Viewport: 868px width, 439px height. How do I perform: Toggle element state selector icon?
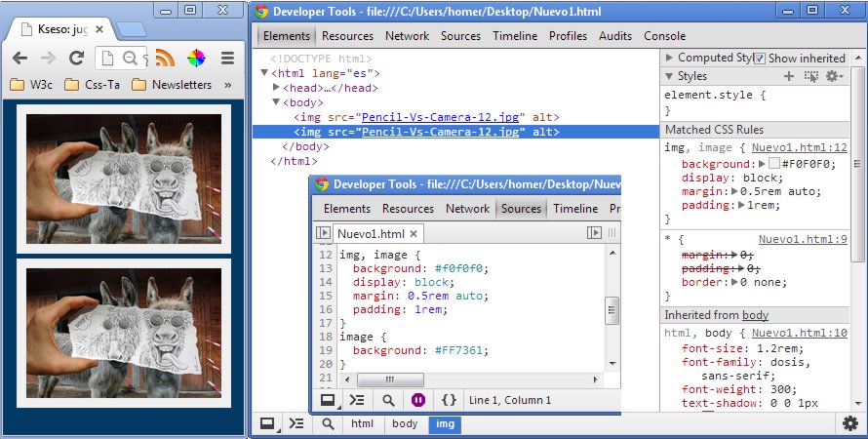[811, 76]
